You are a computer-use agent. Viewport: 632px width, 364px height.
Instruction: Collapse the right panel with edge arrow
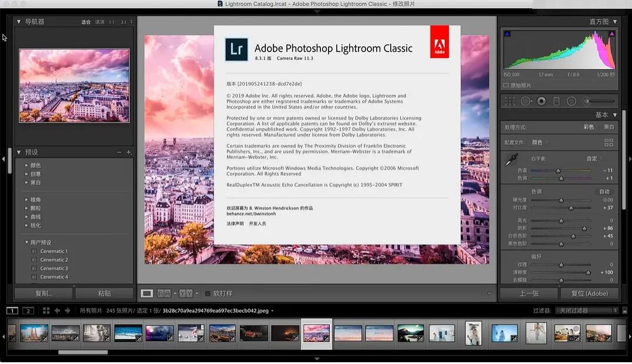pos(629,159)
